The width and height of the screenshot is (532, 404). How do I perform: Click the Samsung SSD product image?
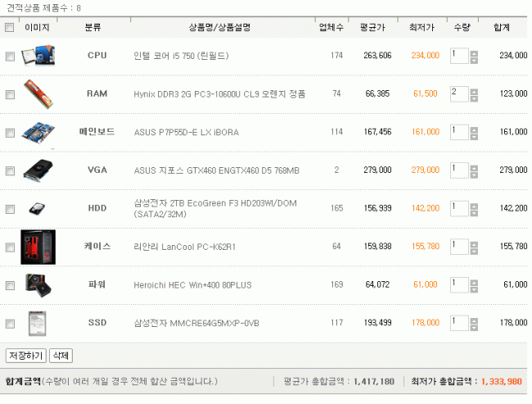37,322
